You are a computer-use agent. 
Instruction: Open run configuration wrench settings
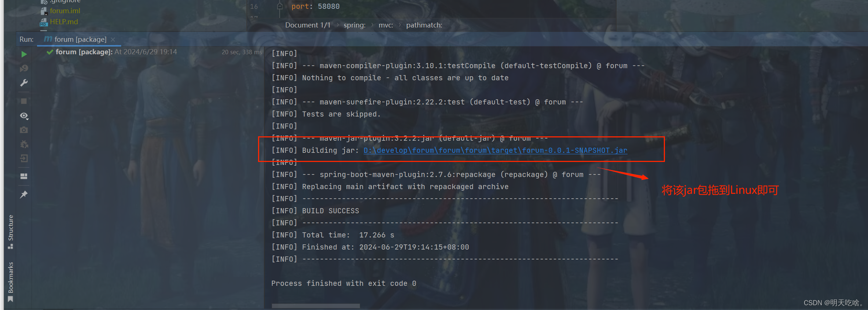click(24, 83)
